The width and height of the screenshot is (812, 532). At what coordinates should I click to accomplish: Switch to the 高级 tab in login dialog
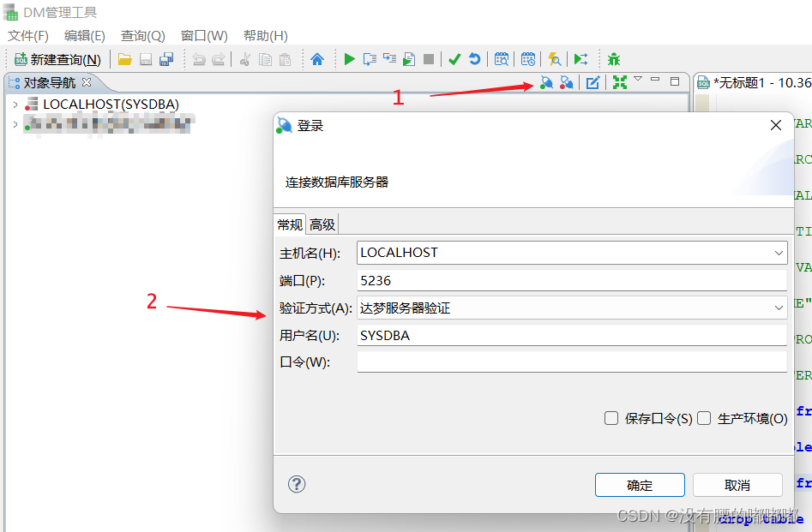point(322,224)
